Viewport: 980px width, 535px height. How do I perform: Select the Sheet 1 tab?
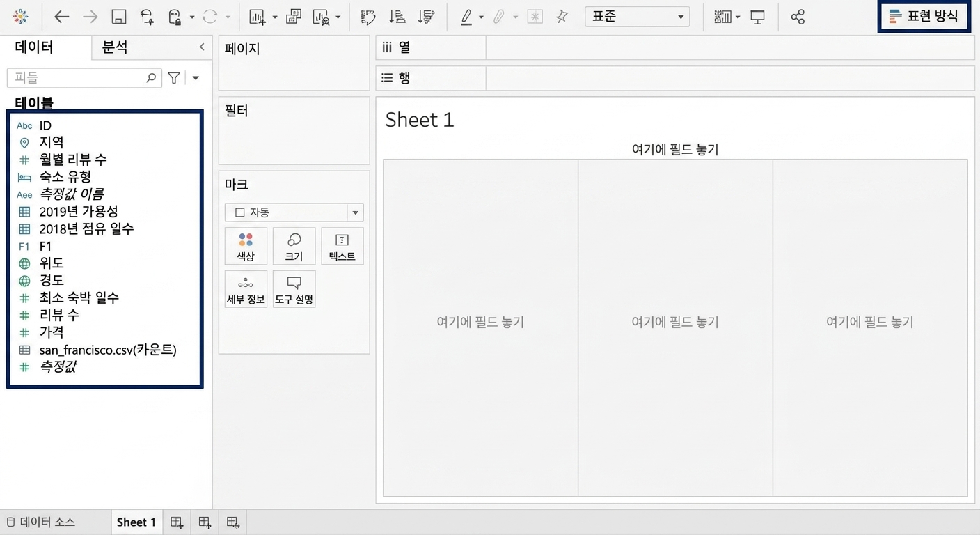[136, 522]
